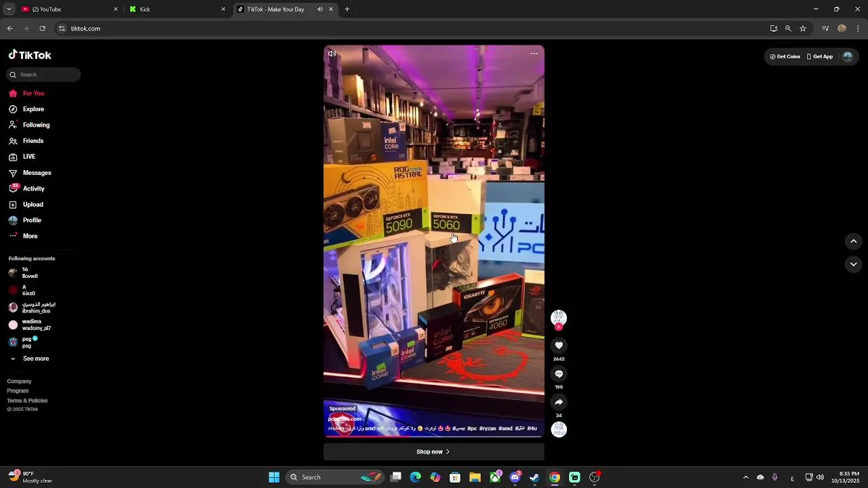The width and height of the screenshot is (868, 488).
Task: Open Microsoft Edge from the taskbar
Action: point(416,477)
